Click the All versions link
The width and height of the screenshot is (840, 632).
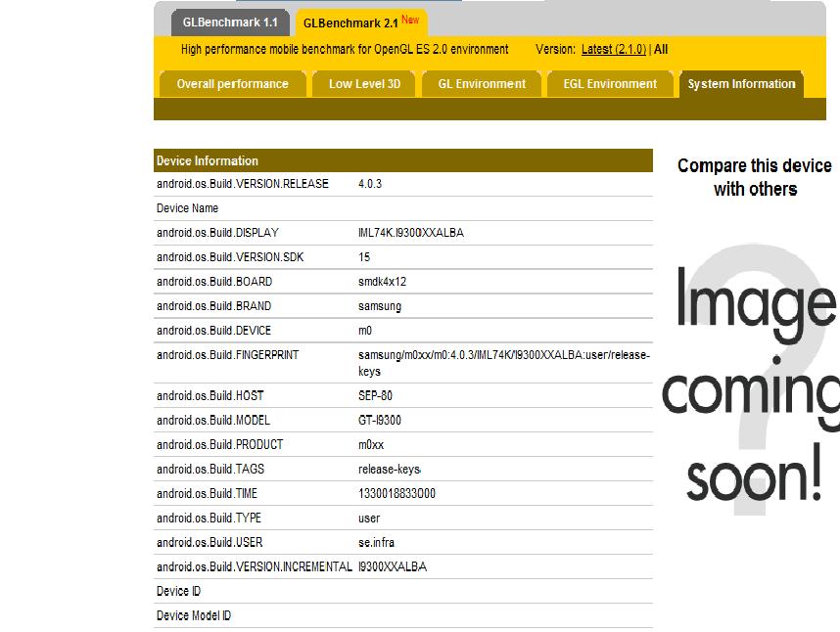(x=661, y=49)
